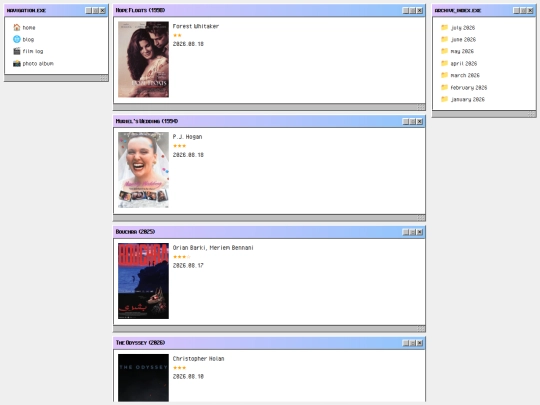
Task: Maximize the navigation.exe window
Action: (96, 10)
